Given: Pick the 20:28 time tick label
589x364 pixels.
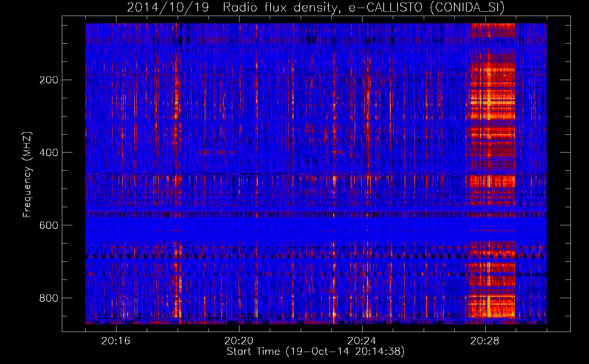Looking at the screenshot, I should 485,341.
